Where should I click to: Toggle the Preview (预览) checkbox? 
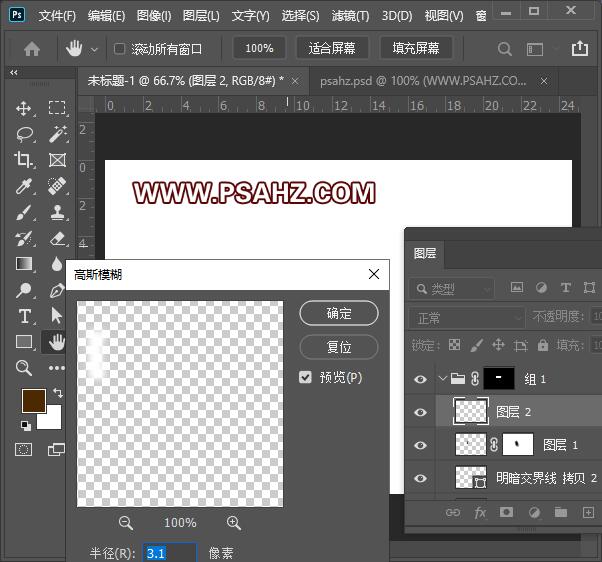point(305,377)
